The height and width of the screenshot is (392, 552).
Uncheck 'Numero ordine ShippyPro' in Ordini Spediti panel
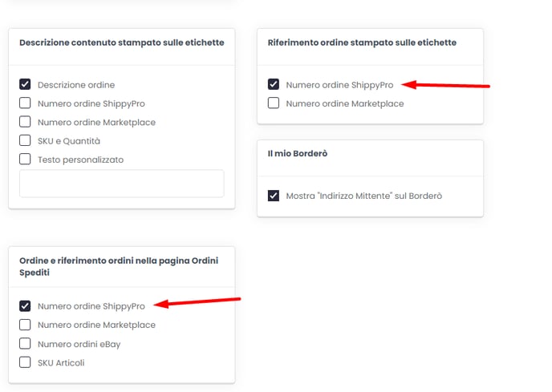25,306
